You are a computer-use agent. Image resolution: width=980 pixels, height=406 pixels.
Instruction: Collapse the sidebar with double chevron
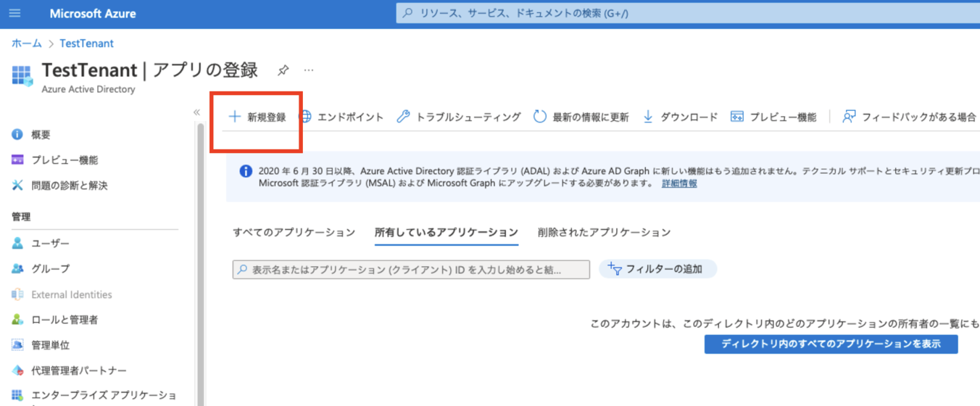pos(196,112)
